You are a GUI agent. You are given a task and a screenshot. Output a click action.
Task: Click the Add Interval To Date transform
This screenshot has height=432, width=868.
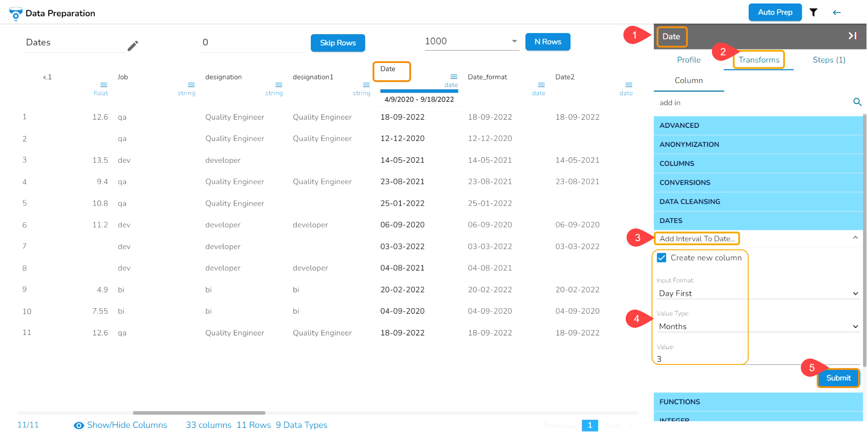(697, 238)
